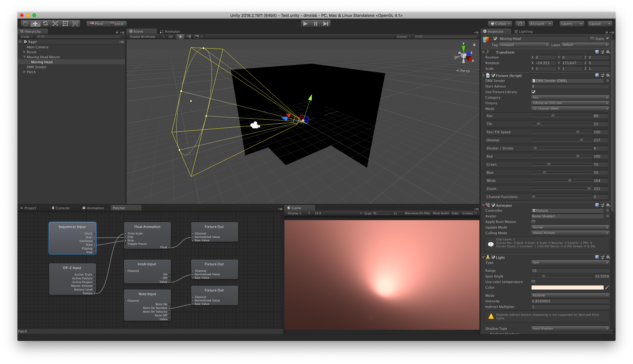Select the Rect transform tool

pos(65,24)
